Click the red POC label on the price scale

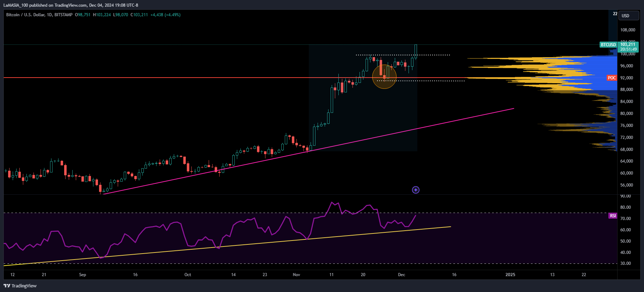coord(612,78)
